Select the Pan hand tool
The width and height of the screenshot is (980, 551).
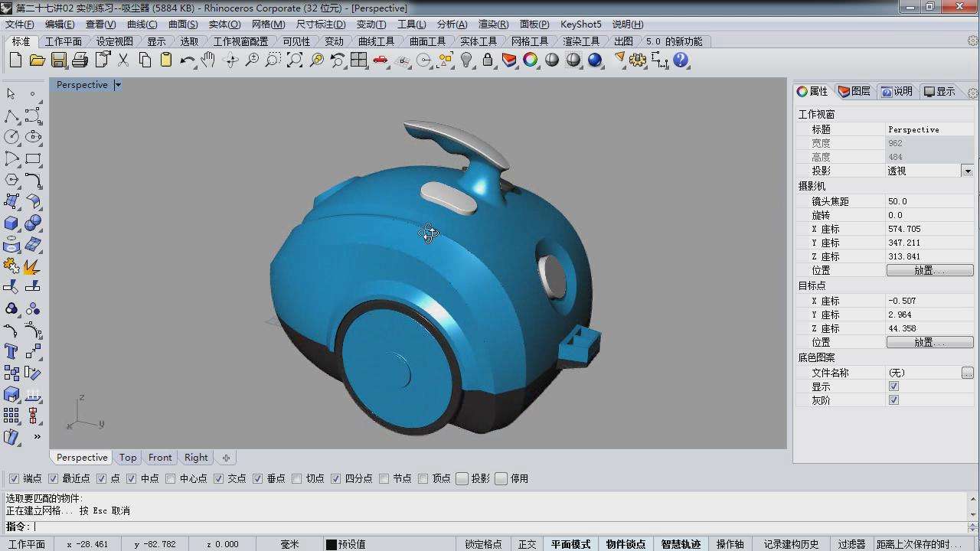(208, 60)
